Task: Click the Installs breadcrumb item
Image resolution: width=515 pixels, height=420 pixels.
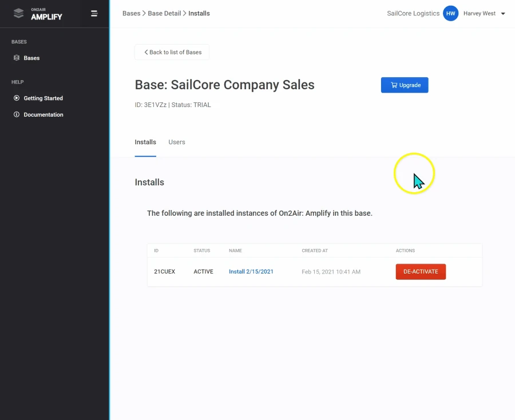Action: point(199,13)
